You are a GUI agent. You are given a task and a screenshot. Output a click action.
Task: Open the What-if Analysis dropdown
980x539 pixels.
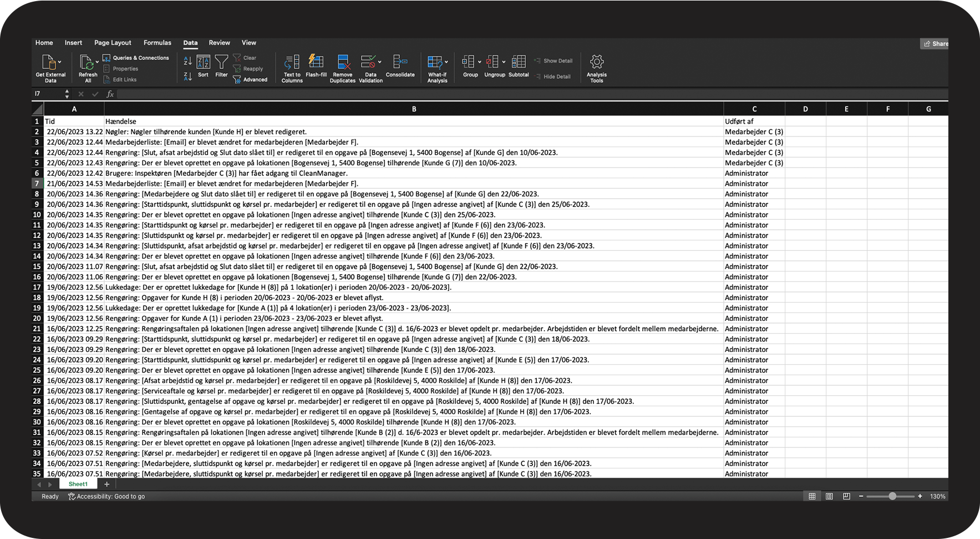click(446, 62)
